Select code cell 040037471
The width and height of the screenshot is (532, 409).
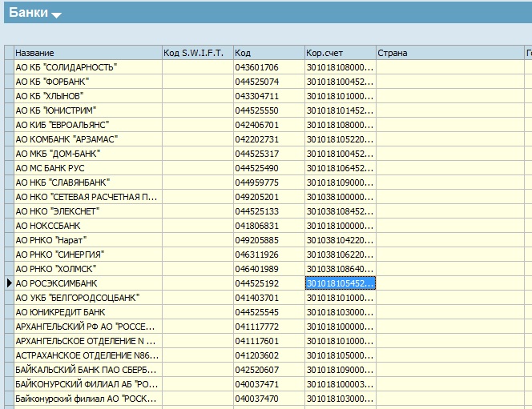click(269, 384)
